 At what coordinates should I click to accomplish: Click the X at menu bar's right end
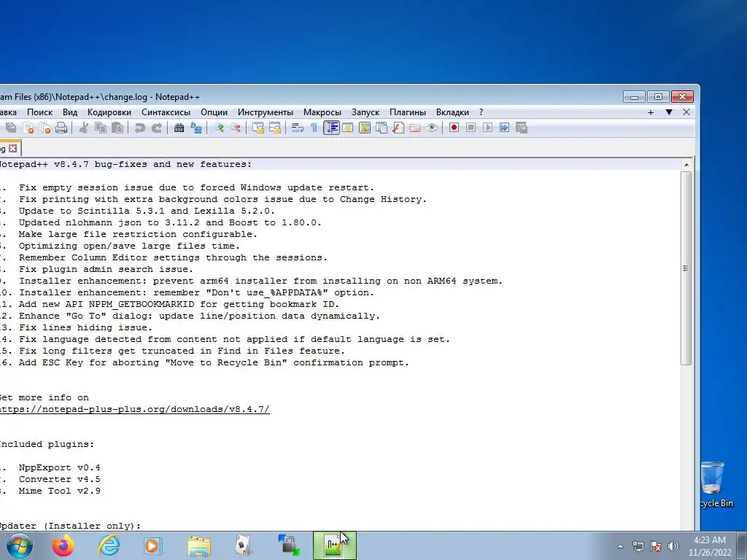(x=686, y=112)
